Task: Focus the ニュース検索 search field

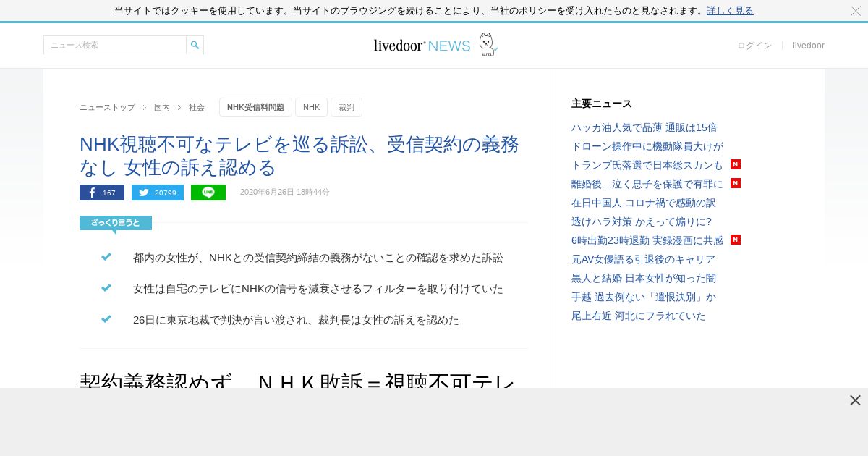Action: point(115,45)
